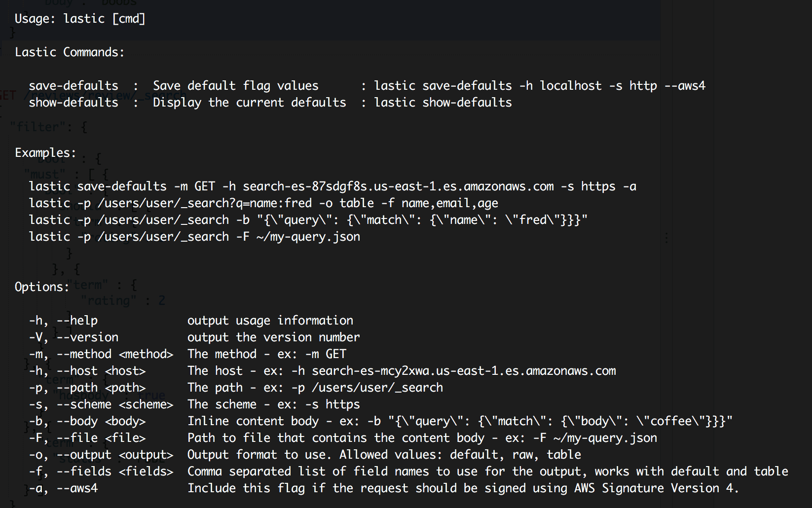This screenshot has height=508, width=812.
Task: Click the 'AWS Signature Version 4' description
Action: pyautogui.click(x=463, y=488)
